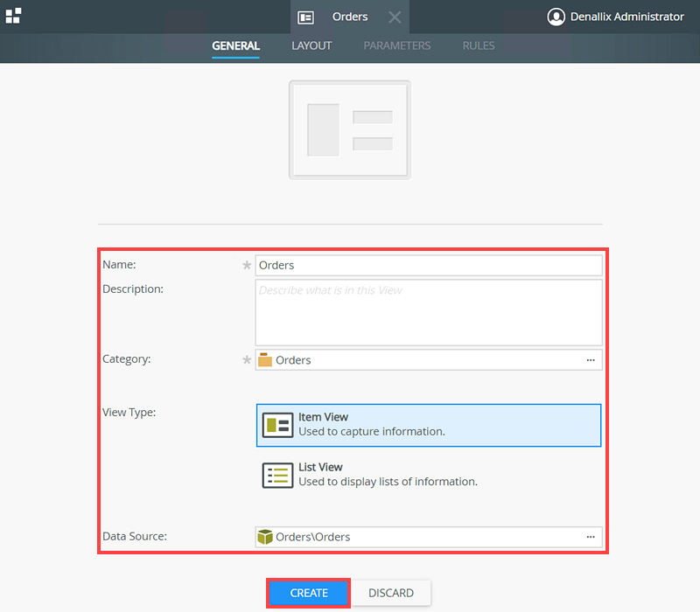Viewport: 700px width, 612px height.
Task: Click the Category field showing Orders
Action: click(x=429, y=360)
